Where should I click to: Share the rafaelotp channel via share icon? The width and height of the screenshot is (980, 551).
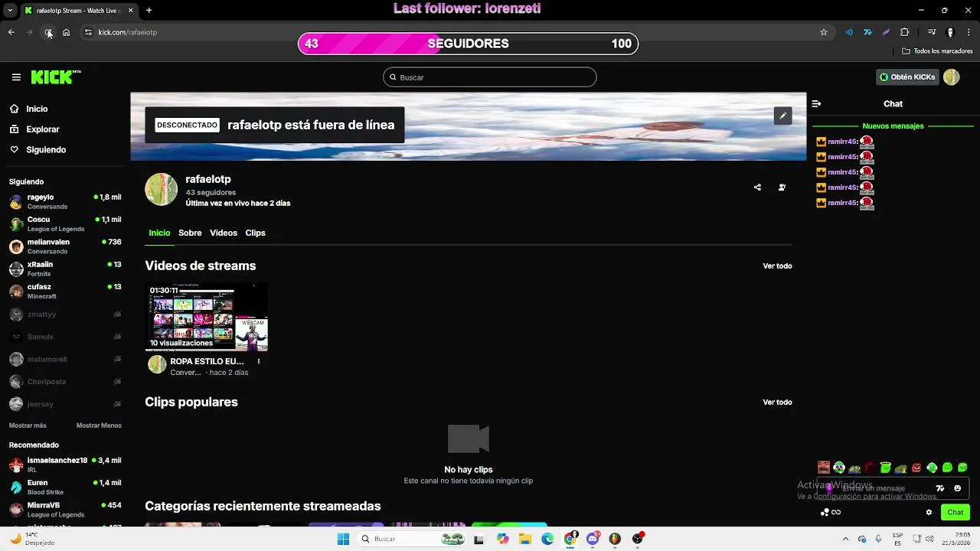(757, 187)
